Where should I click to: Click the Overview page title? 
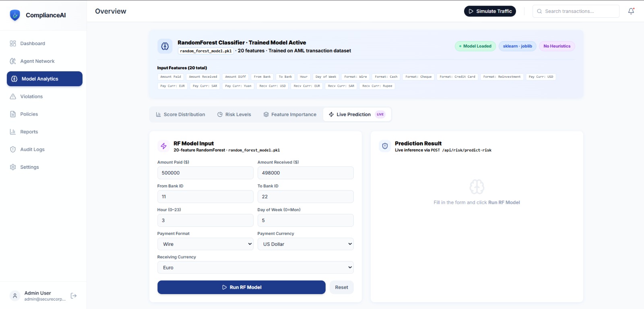(111, 11)
